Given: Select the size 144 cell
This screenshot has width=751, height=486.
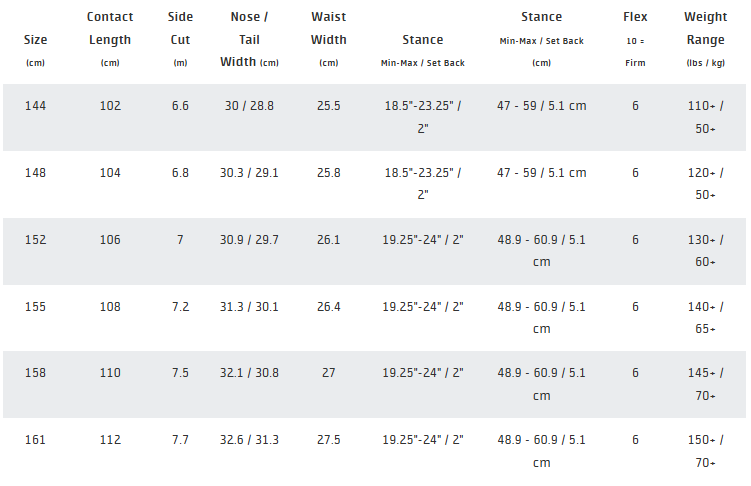Looking at the screenshot, I should (35, 106).
